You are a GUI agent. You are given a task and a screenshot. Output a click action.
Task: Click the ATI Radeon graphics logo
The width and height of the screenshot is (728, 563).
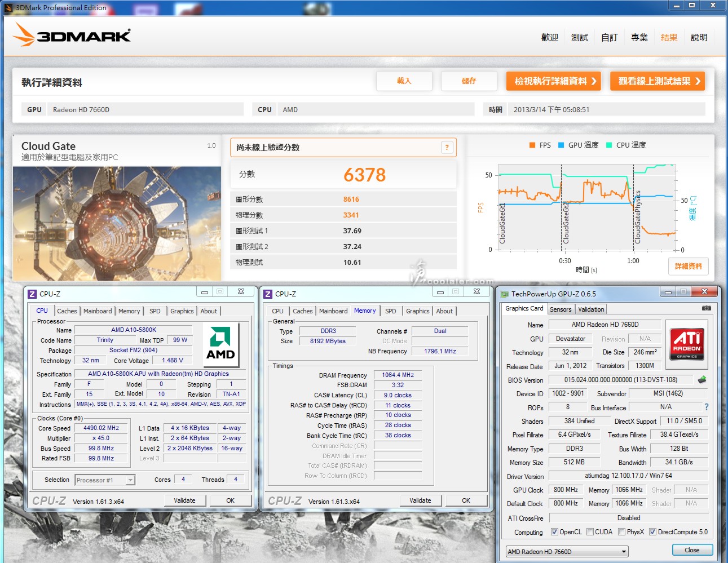[687, 344]
